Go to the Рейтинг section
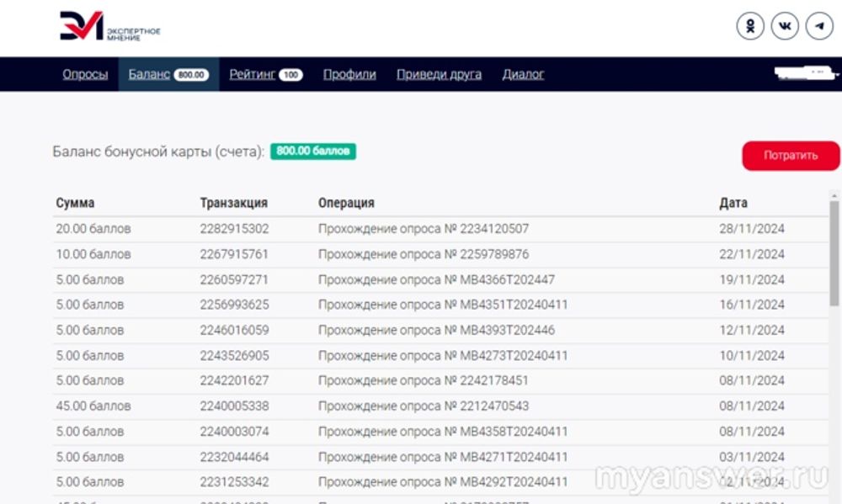This screenshot has width=842, height=504. click(x=253, y=74)
